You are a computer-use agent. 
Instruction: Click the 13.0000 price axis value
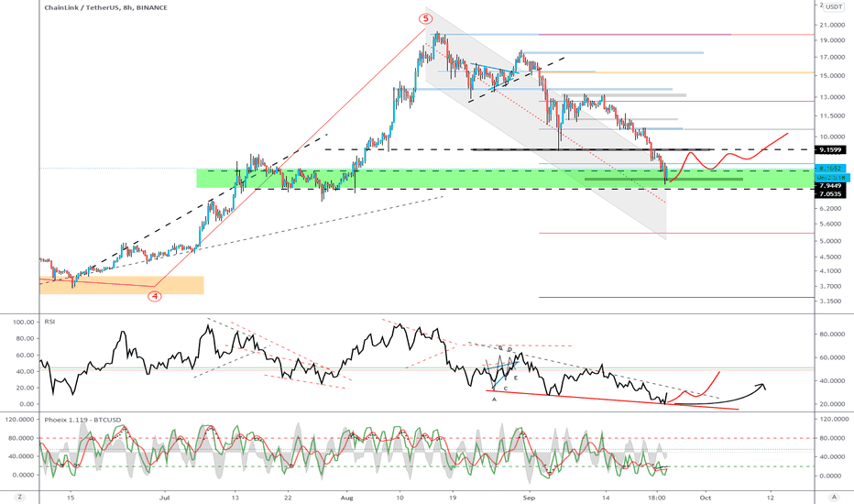pyautogui.click(x=834, y=97)
